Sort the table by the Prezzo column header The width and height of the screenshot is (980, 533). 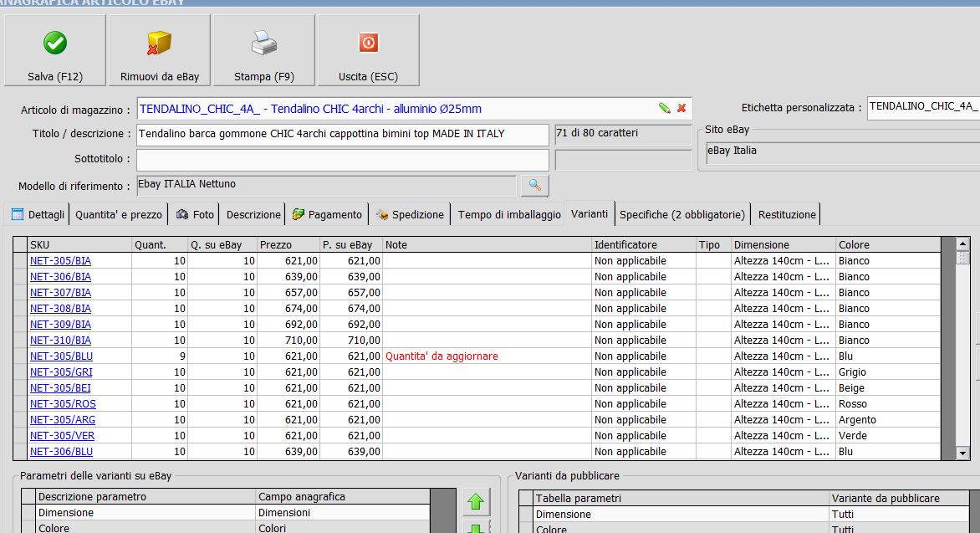click(x=288, y=245)
